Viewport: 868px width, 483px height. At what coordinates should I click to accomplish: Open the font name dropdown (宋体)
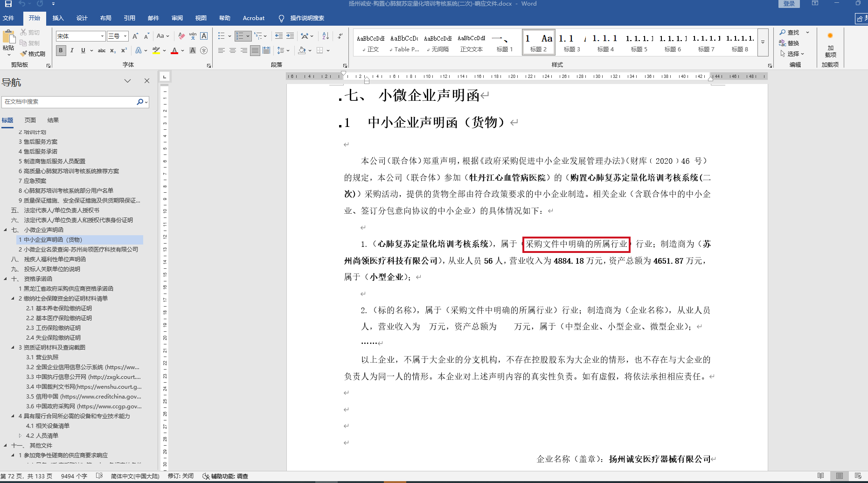(102, 36)
